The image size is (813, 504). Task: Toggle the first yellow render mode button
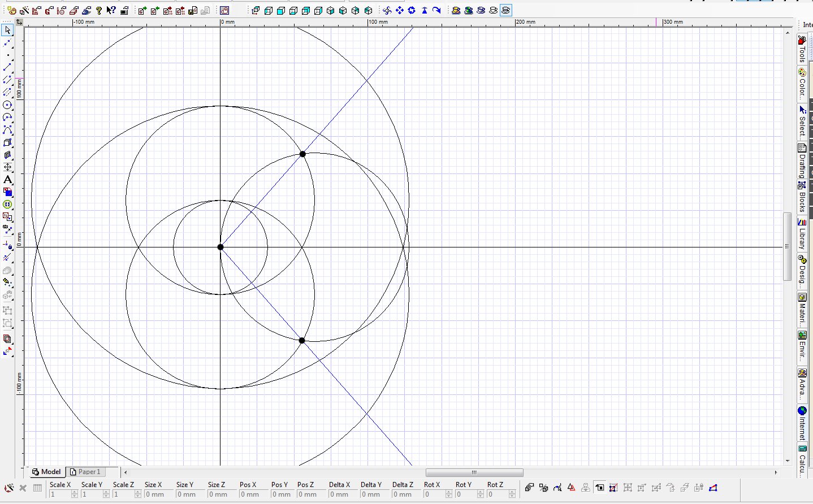456,10
